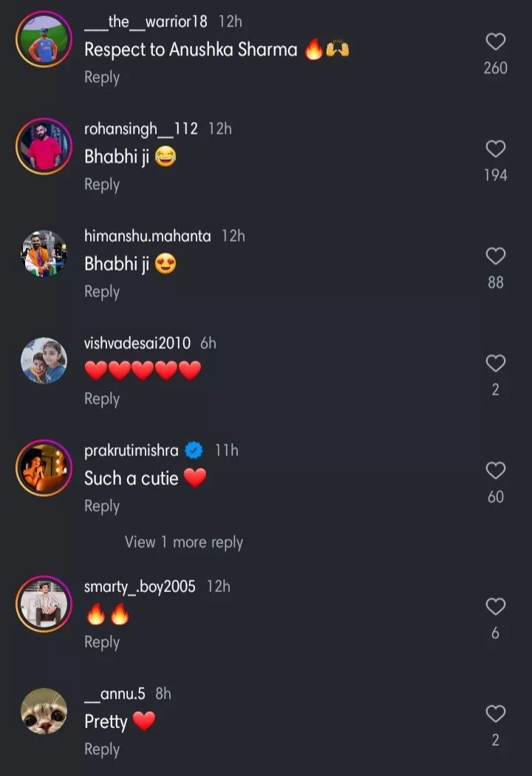The width and height of the screenshot is (532, 776).
Task: Tap heart icon on vishvadesai2010's comment
Action: (495, 364)
